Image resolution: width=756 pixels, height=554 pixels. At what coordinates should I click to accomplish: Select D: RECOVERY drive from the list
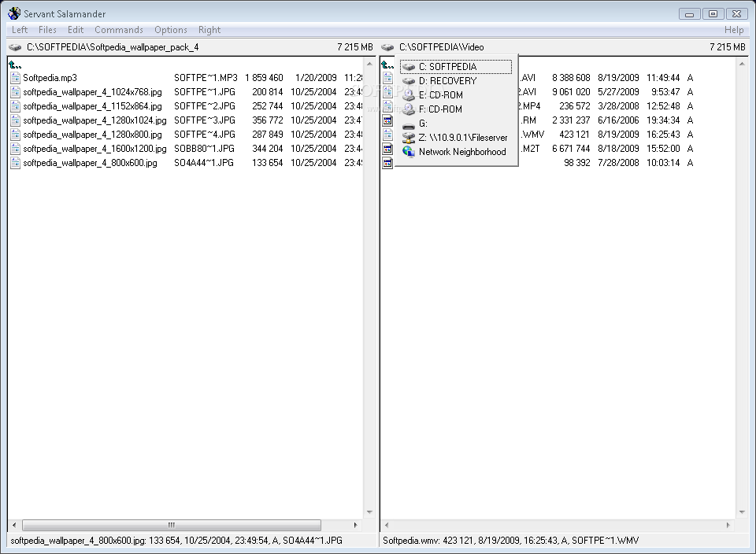coord(456,81)
